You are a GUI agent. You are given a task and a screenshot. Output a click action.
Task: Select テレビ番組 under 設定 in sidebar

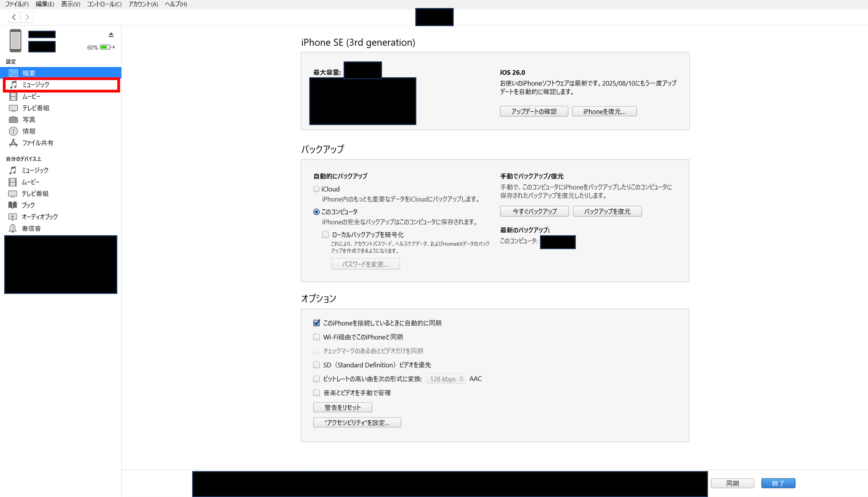[x=61, y=108]
